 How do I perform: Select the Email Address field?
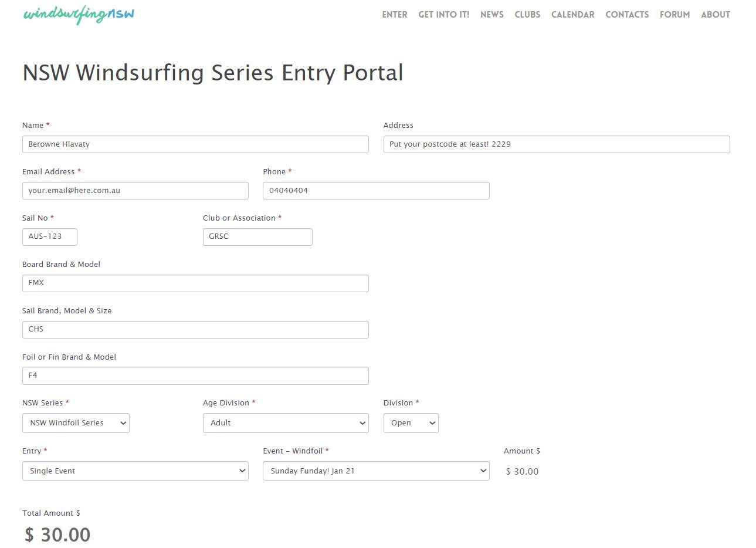tap(135, 191)
